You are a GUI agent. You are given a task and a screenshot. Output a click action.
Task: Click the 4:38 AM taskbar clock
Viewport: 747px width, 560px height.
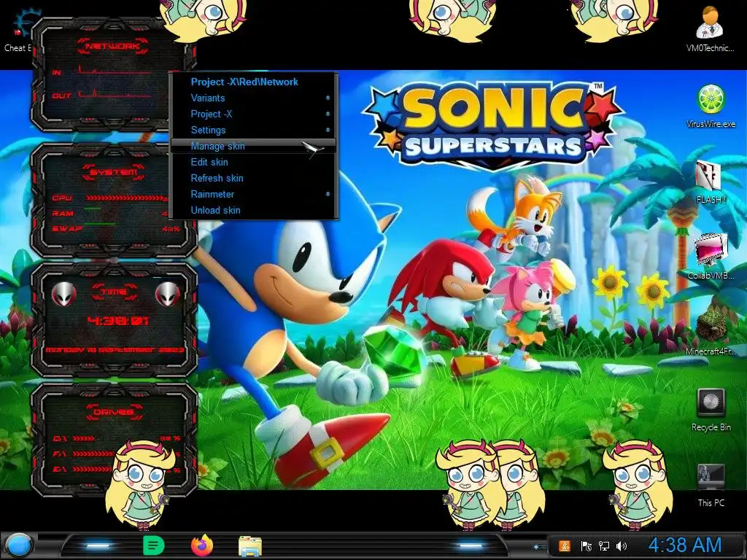[684, 545]
